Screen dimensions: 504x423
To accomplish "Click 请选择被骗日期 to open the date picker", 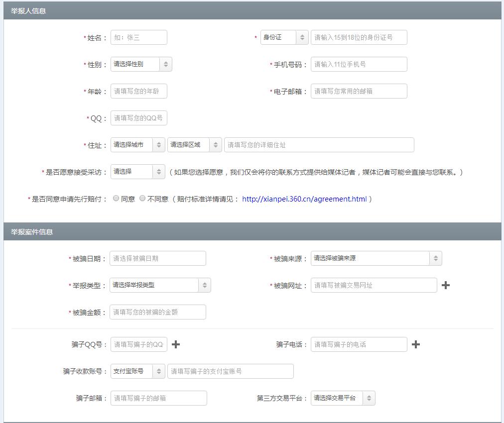I will [x=157, y=258].
